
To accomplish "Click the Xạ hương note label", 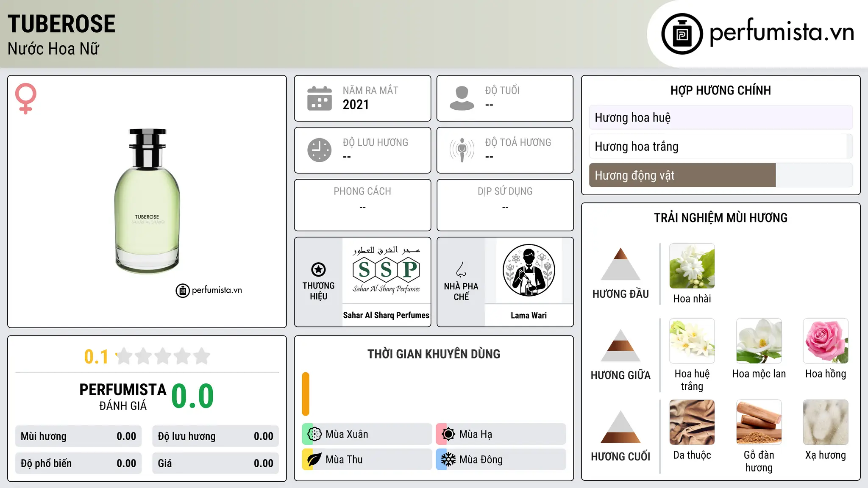I will tap(826, 455).
